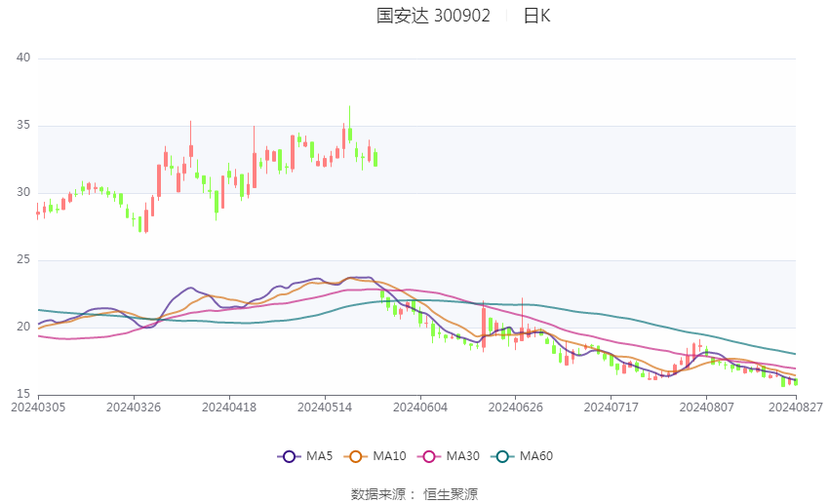Select x-axis date label 20240326
This screenshot has height=504, width=829.
pos(134,407)
